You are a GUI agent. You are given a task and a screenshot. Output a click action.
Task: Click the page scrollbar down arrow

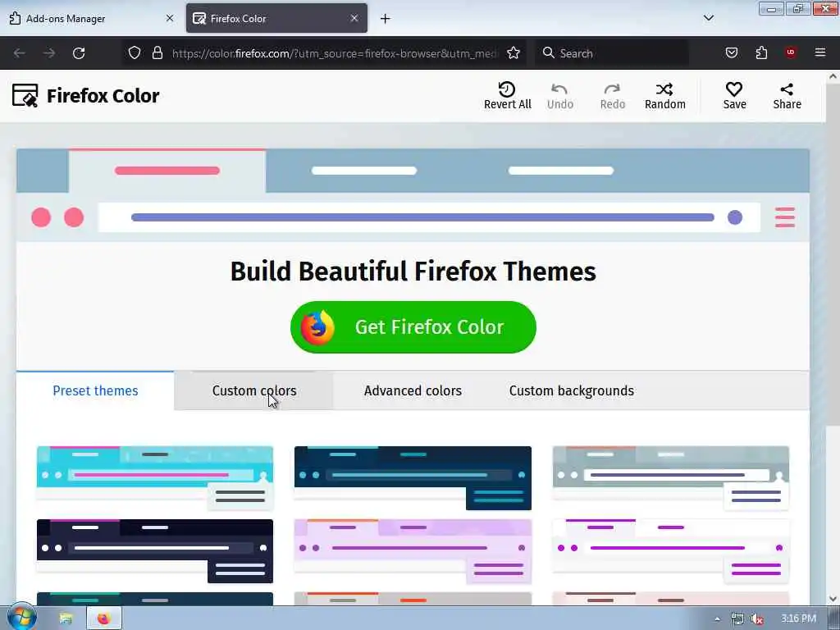pos(833,599)
